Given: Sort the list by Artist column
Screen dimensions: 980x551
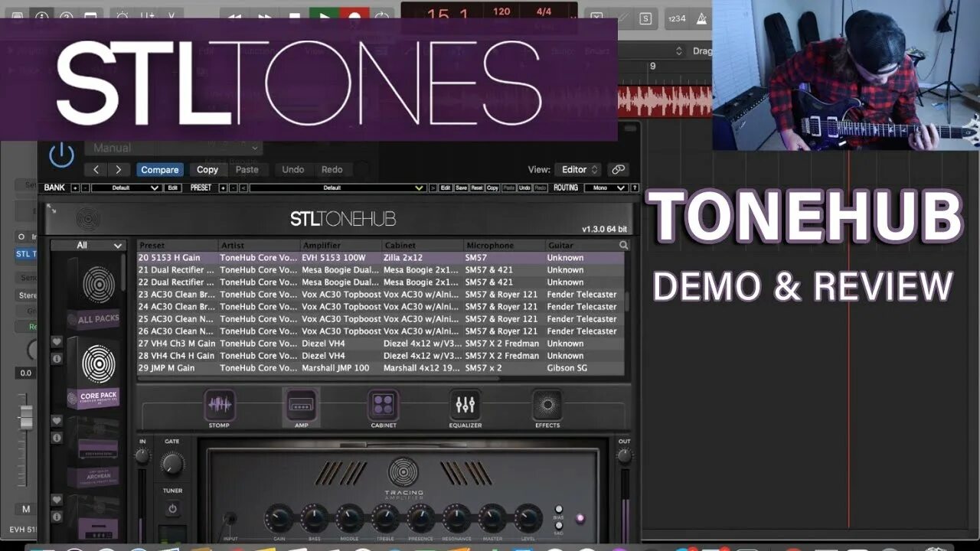Looking at the screenshot, I should tap(259, 246).
